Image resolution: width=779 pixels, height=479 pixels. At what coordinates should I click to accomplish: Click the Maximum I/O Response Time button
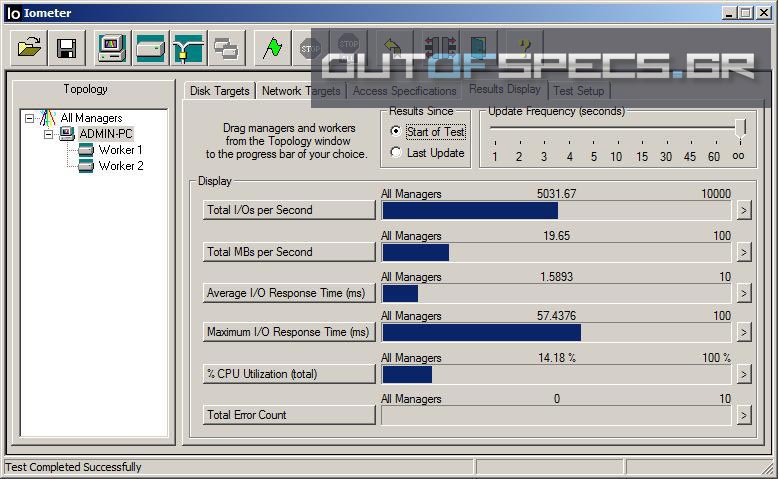coord(289,332)
